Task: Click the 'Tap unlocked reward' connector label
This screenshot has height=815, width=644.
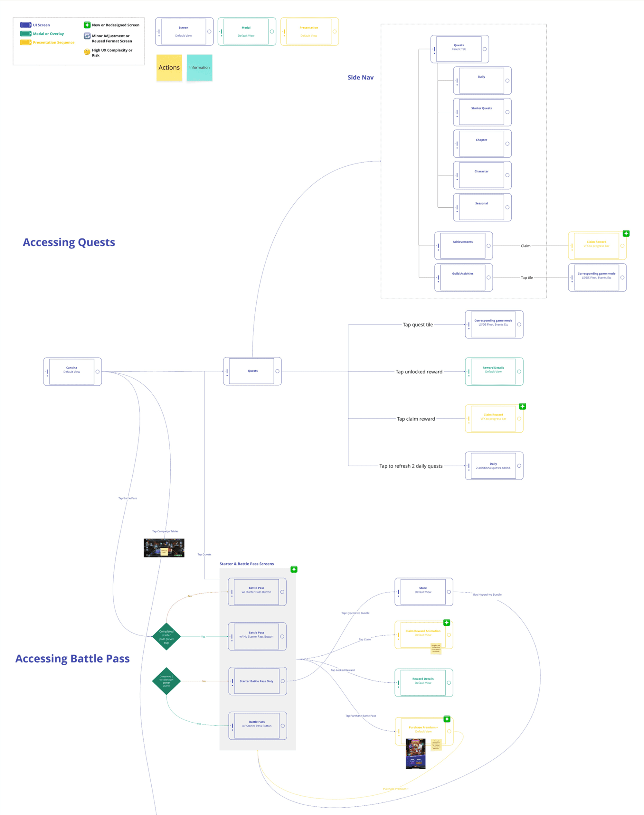Action: [419, 372]
